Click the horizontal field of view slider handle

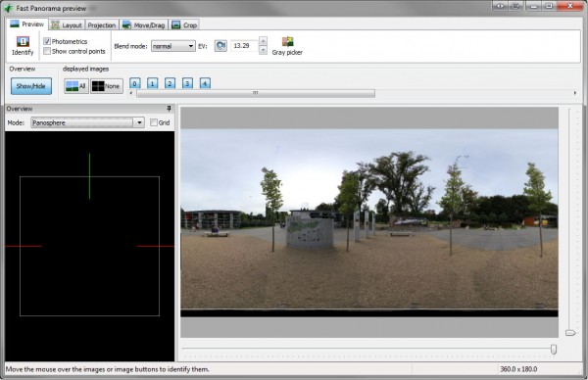click(554, 349)
